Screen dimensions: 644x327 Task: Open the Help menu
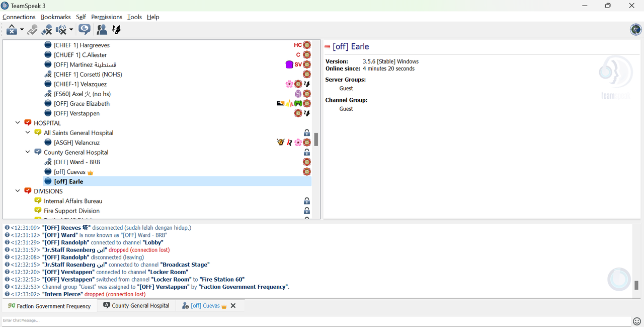click(x=153, y=17)
